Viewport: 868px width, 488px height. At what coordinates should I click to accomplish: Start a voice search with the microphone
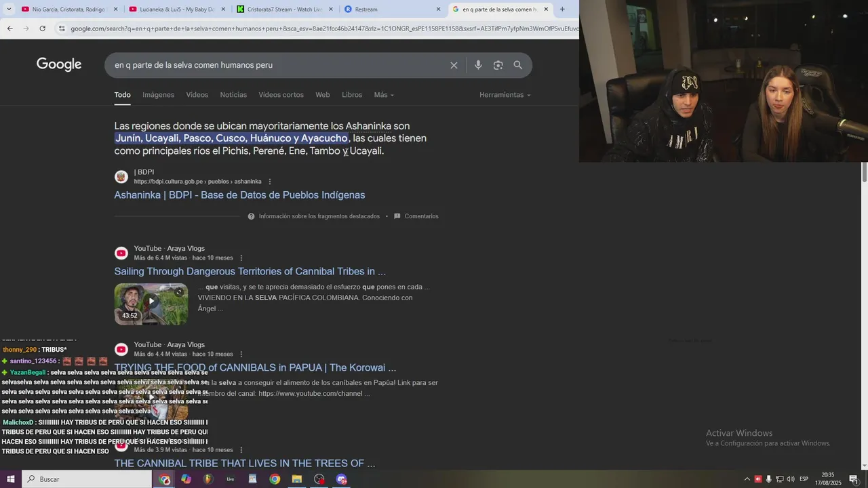pos(478,65)
